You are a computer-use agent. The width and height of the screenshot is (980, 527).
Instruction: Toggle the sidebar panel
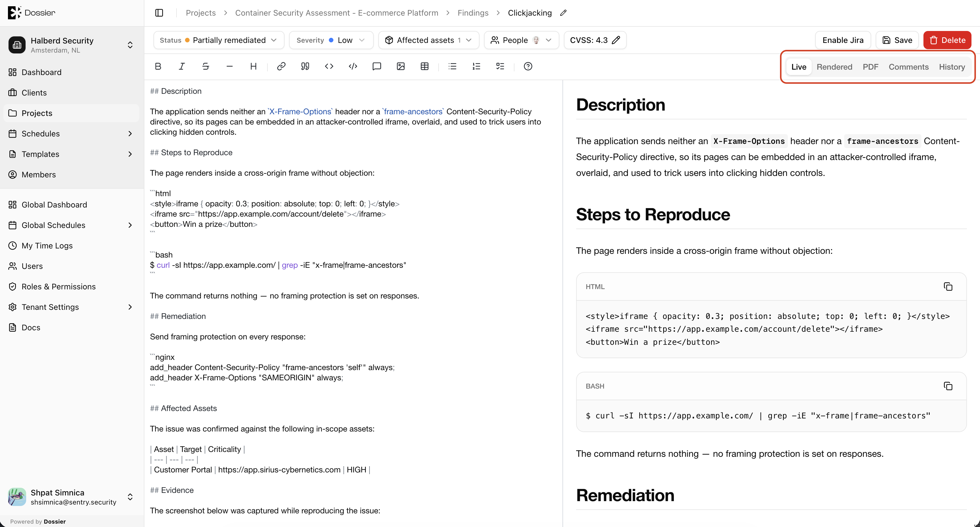coord(159,13)
